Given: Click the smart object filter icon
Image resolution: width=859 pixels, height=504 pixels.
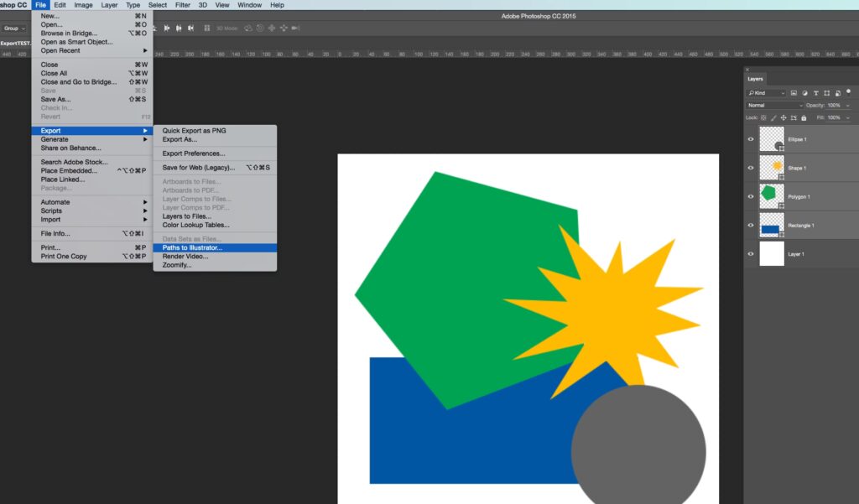Looking at the screenshot, I should point(837,93).
